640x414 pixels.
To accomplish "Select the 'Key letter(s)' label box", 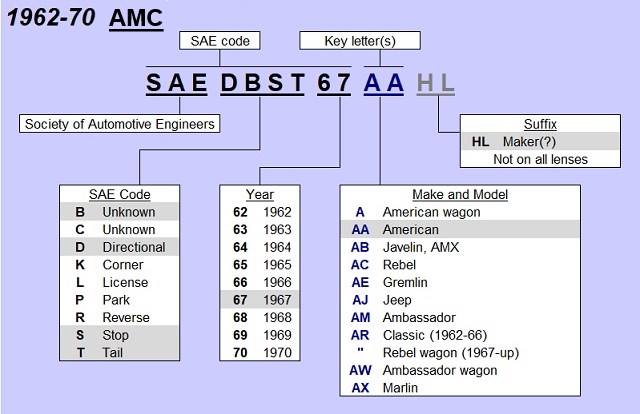I will coord(360,41).
